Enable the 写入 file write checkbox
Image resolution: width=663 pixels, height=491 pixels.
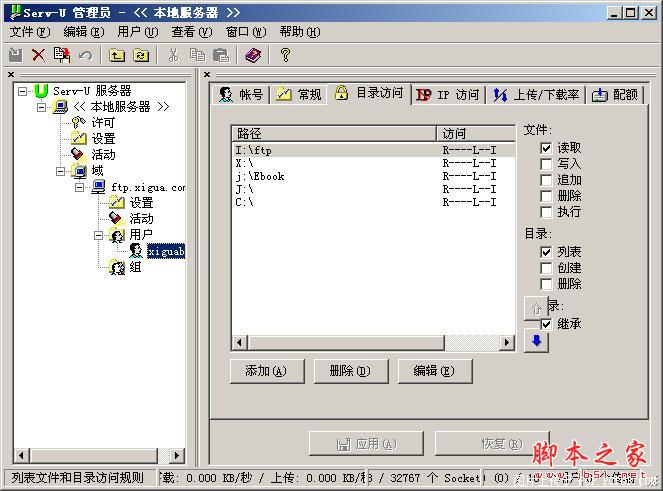point(546,164)
